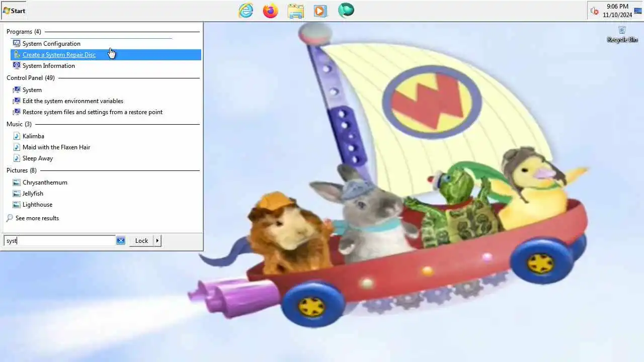Click the System Information icon
Viewport: 644px width, 362px height.
coord(17,66)
